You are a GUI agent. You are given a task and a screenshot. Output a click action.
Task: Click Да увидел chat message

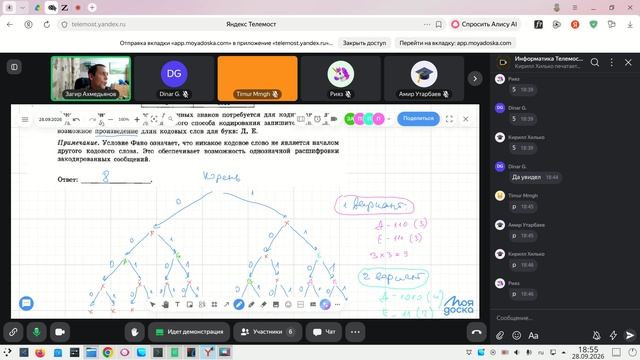click(526, 177)
